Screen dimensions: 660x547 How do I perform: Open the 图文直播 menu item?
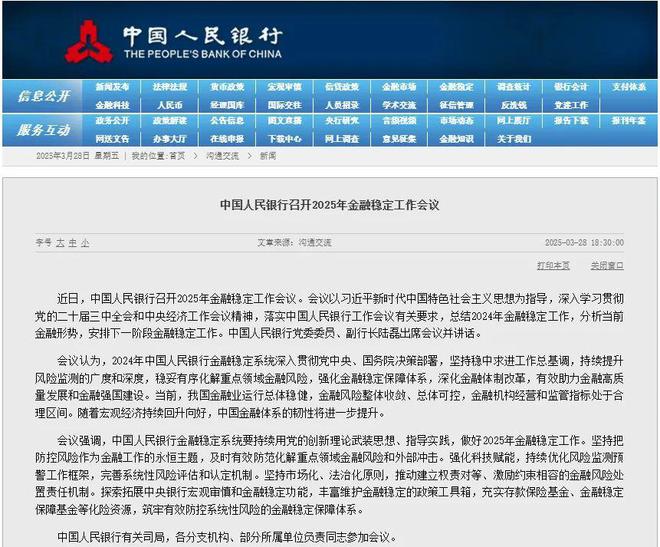285,121
